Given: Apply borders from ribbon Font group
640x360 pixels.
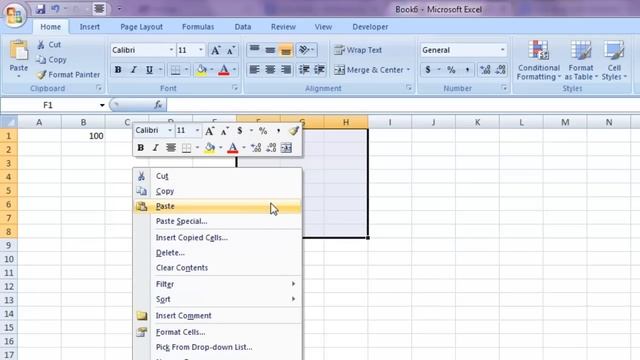Looking at the screenshot, I should pos(176,70).
